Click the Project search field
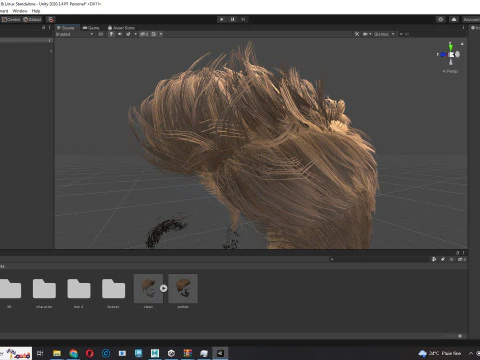 pyautogui.click(x=378, y=259)
